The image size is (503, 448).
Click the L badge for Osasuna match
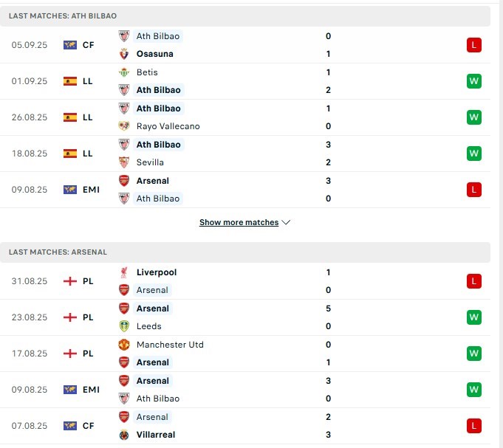point(473,45)
